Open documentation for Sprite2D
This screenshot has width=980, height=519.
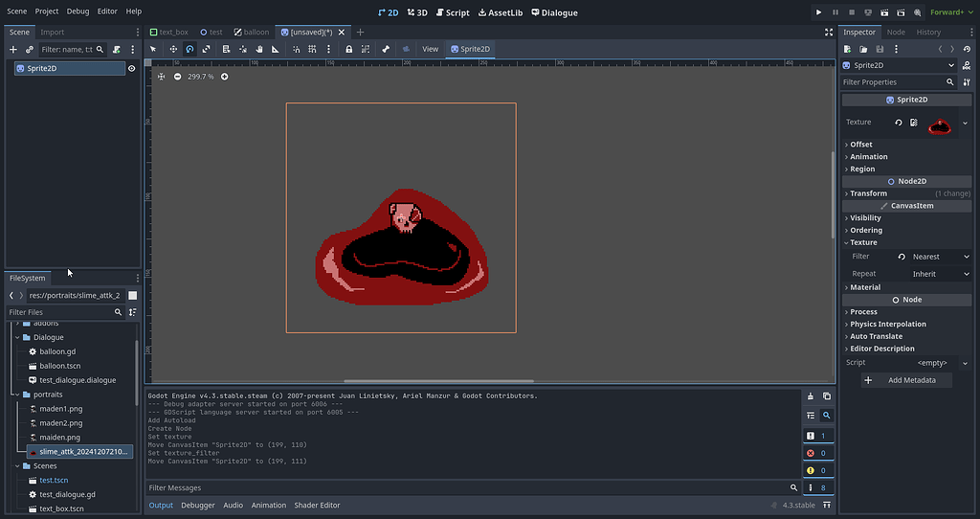pos(967,65)
